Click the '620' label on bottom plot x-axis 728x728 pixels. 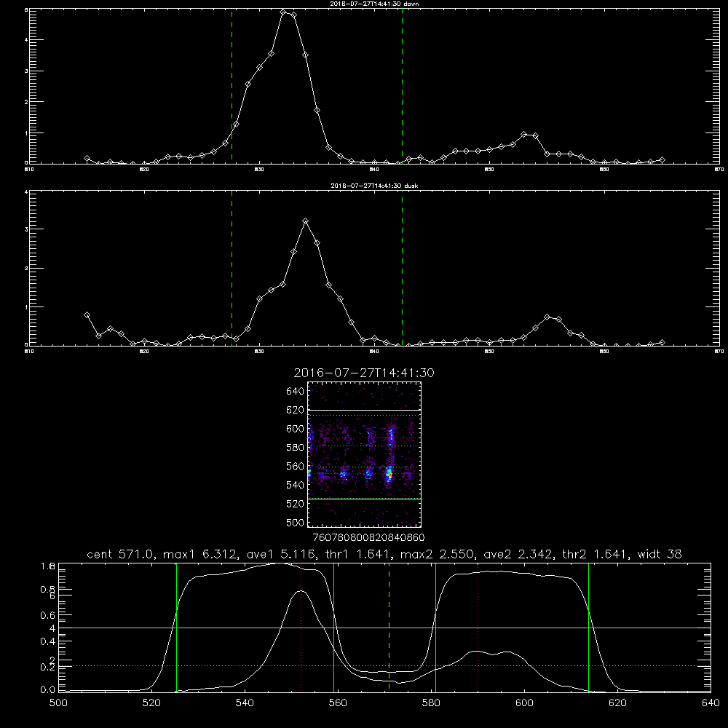click(x=617, y=703)
